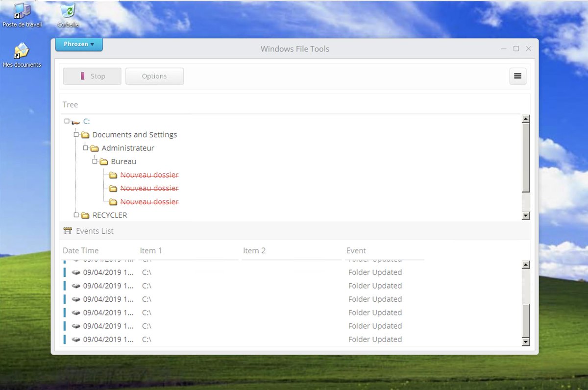Click the events list scrollbar up arrow
The image size is (588, 390).
pos(526,265)
